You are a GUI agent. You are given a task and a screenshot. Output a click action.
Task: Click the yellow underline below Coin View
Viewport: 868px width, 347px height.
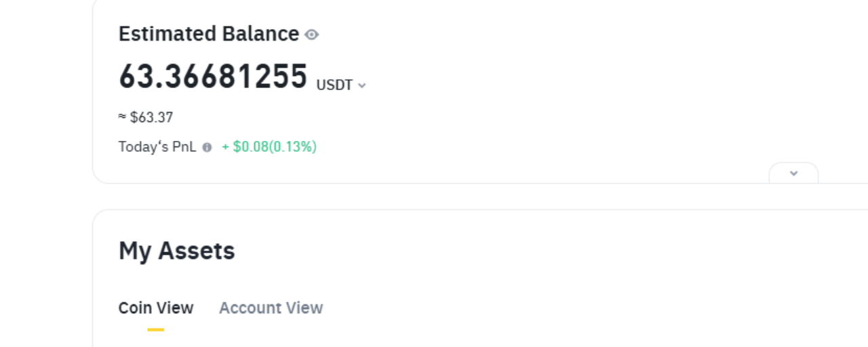(156, 329)
